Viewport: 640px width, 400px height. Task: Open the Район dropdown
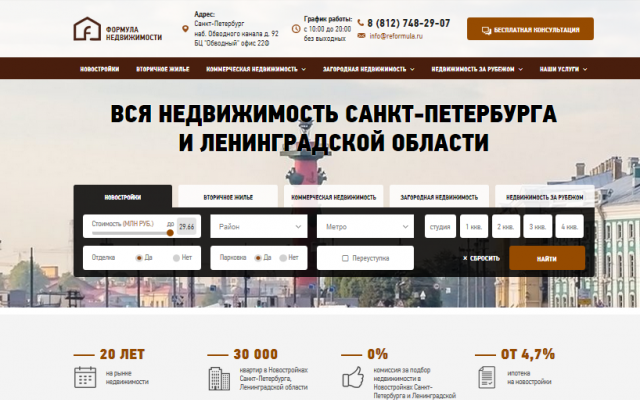[x=259, y=226]
